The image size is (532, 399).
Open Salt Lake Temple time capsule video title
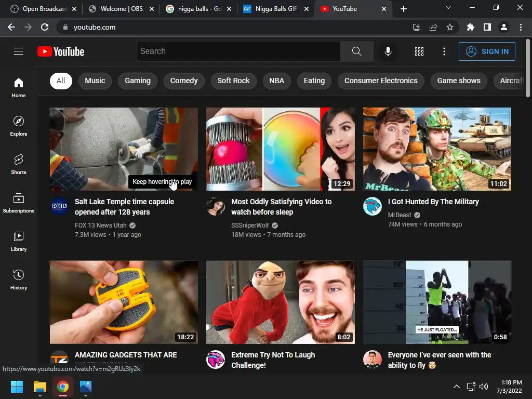pyautogui.click(x=124, y=207)
